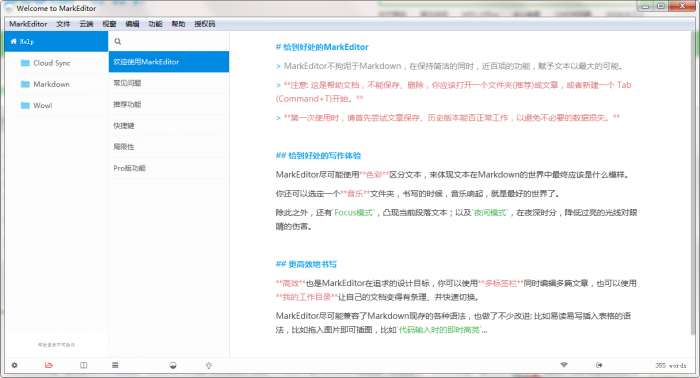Toggle focus mode with the sun icon
The height and width of the screenshot is (378, 700).
[x=208, y=366]
